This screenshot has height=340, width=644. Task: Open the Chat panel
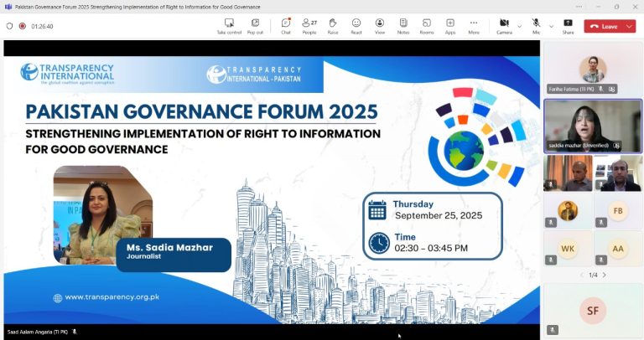pyautogui.click(x=286, y=25)
